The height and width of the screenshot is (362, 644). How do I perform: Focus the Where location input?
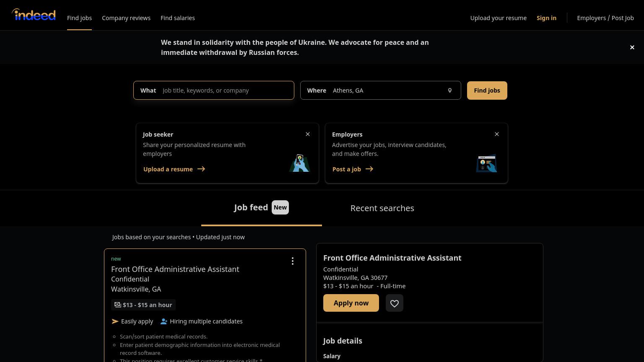pos(381,90)
